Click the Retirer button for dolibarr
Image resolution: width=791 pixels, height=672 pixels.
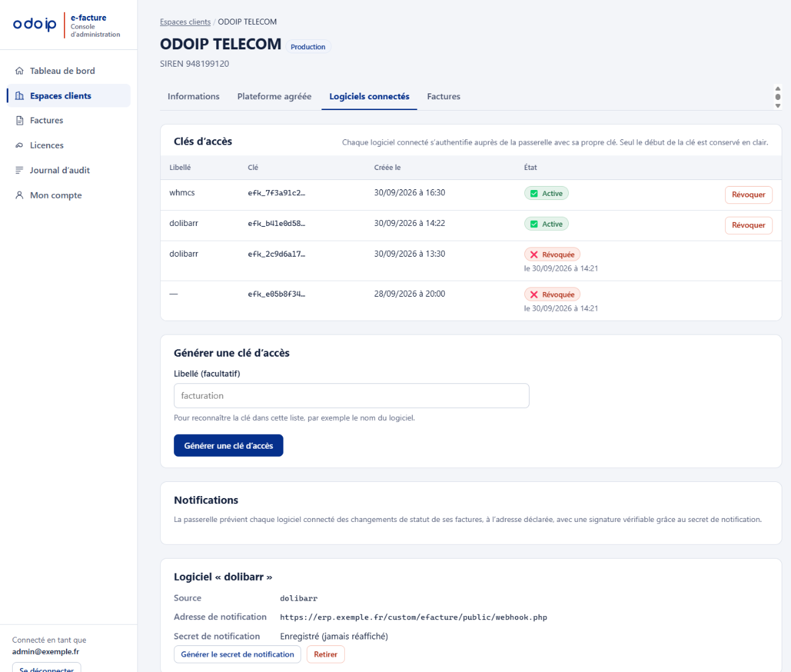(x=325, y=655)
